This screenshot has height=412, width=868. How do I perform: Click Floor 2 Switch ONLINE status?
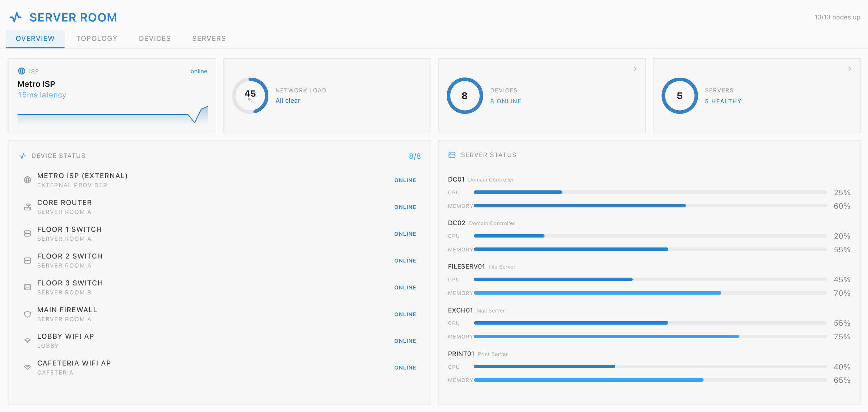405,261
